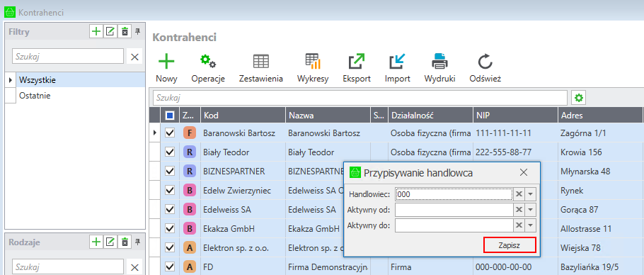This screenshot has width=644, height=275.
Task: Select the NIP cell 111-111-11-11
Action: (x=515, y=133)
